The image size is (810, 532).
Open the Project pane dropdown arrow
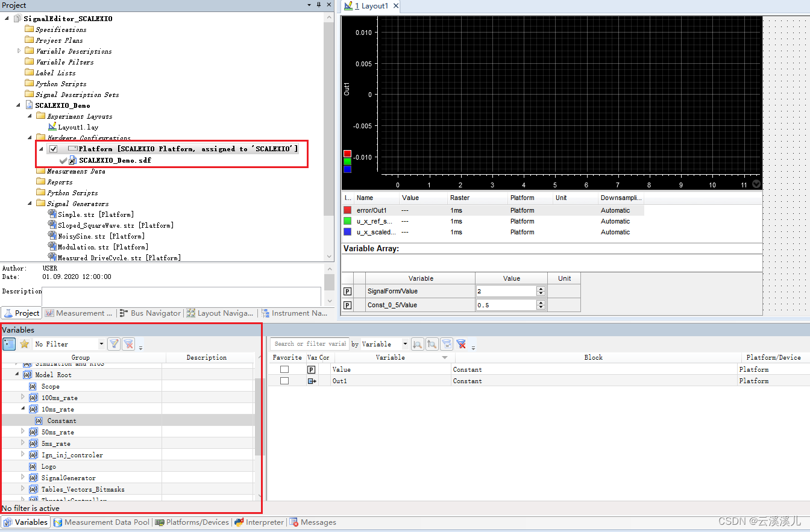coord(309,5)
